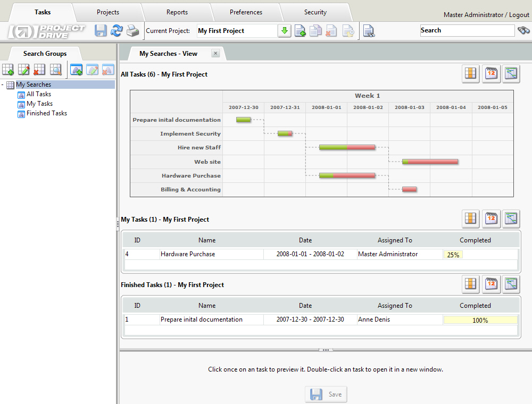Select the Implement Security Gantt bar
Viewport: 532px width, 404px height.
point(285,133)
